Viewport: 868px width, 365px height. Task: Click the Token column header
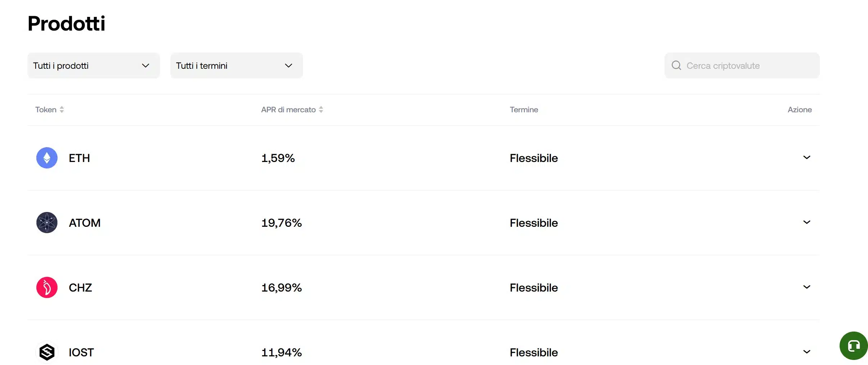click(46, 109)
